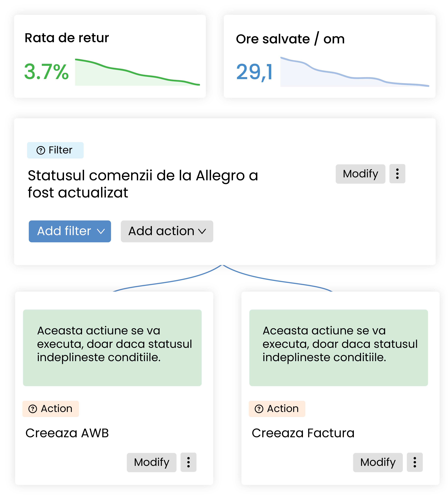Open three-dot menu for Creeaza Factura
This screenshot has width=448, height=495.
click(x=415, y=462)
